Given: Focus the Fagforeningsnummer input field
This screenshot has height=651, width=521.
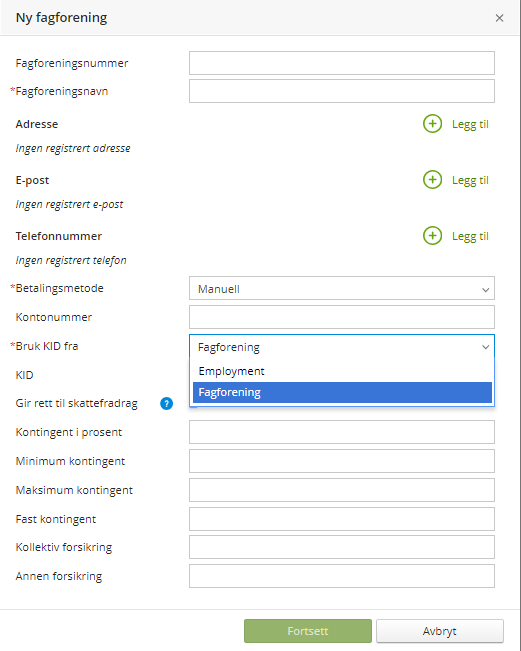Looking at the screenshot, I should [x=342, y=63].
